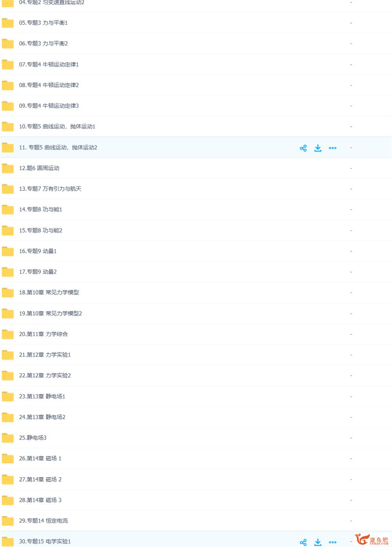Click folder icon of 25.静电场3
This screenshot has height=547, width=392.
8,438
